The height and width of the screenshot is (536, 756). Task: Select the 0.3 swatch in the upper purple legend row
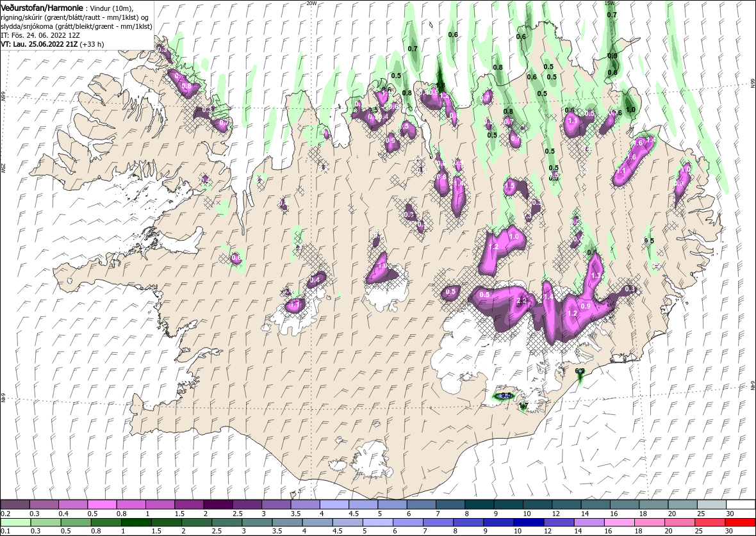pos(44,505)
